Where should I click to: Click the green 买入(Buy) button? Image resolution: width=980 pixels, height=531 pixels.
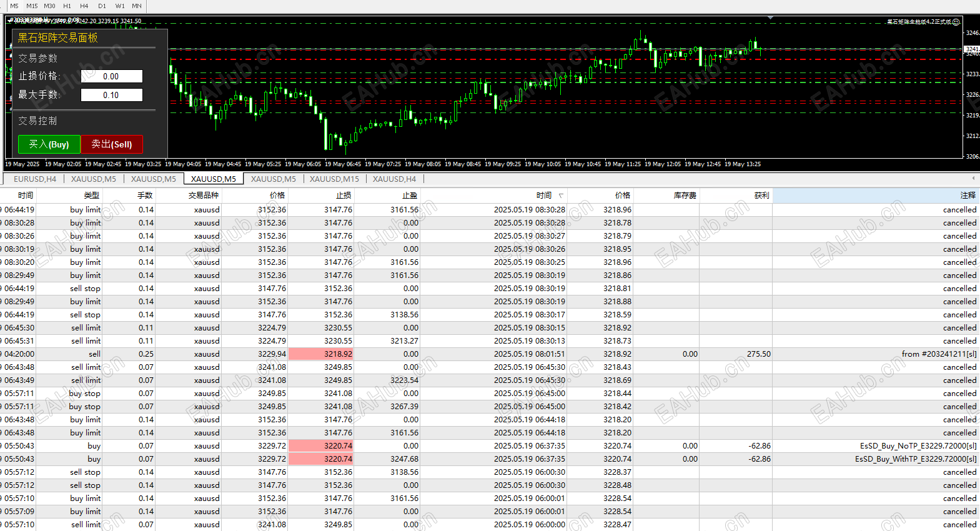49,144
